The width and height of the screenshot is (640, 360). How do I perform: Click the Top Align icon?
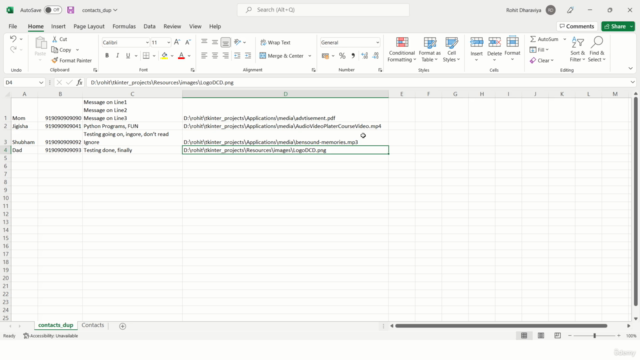point(204,42)
